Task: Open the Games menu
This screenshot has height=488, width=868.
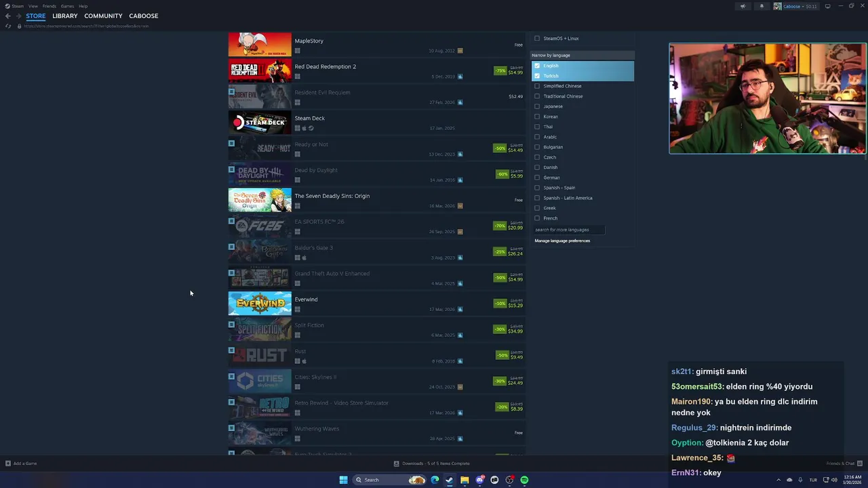Action: tap(67, 6)
